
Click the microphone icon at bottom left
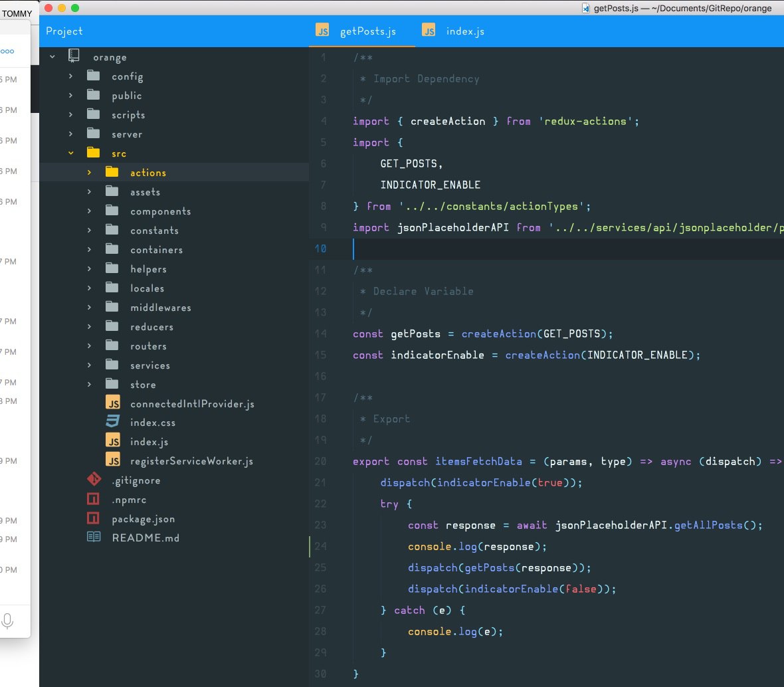(7, 621)
